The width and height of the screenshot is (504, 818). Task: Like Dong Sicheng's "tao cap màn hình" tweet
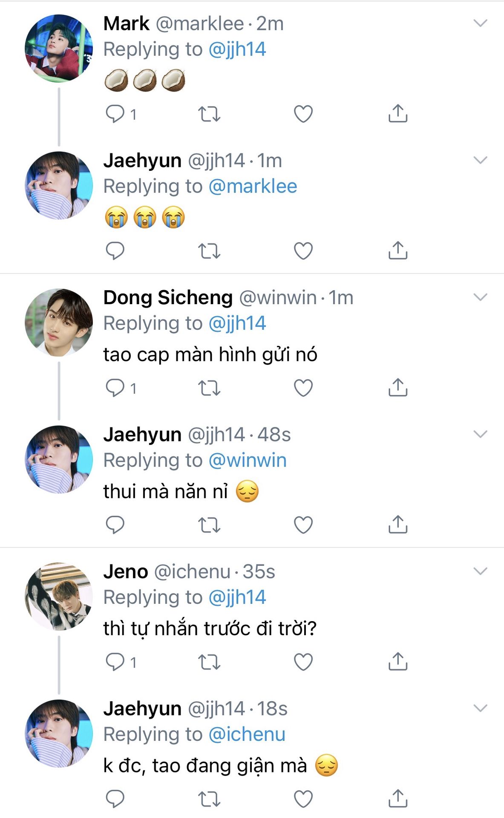coord(303,388)
